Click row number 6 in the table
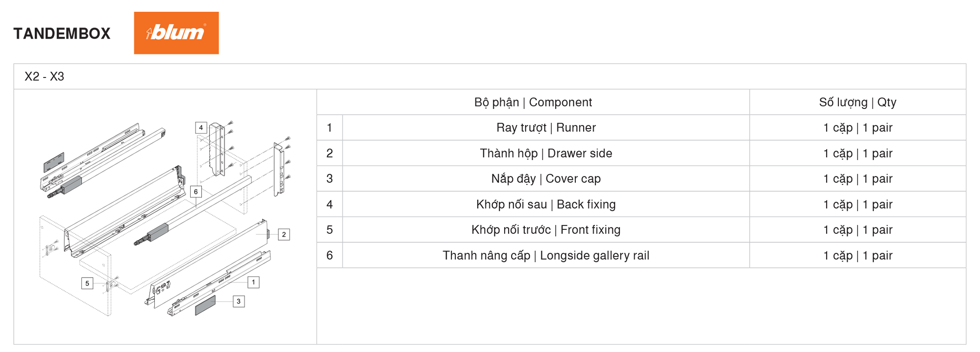This screenshot has height=352, width=980. coord(329,255)
